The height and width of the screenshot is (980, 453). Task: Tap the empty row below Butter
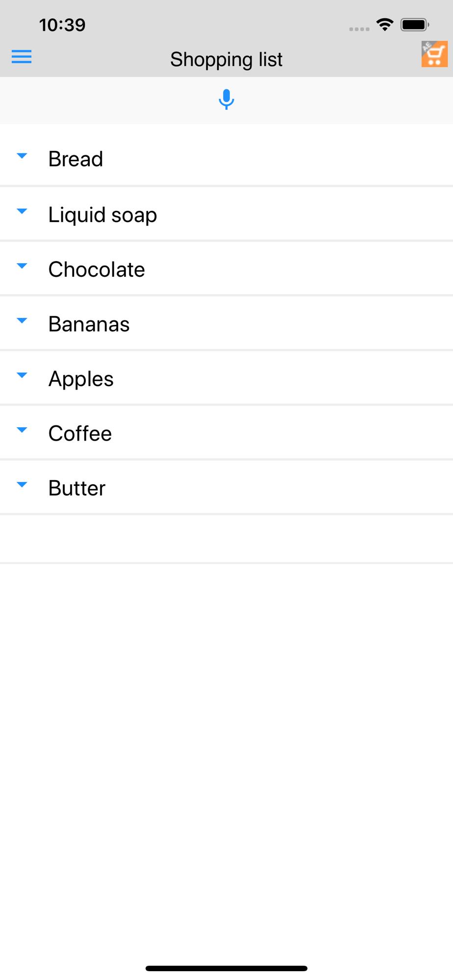click(226, 539)
